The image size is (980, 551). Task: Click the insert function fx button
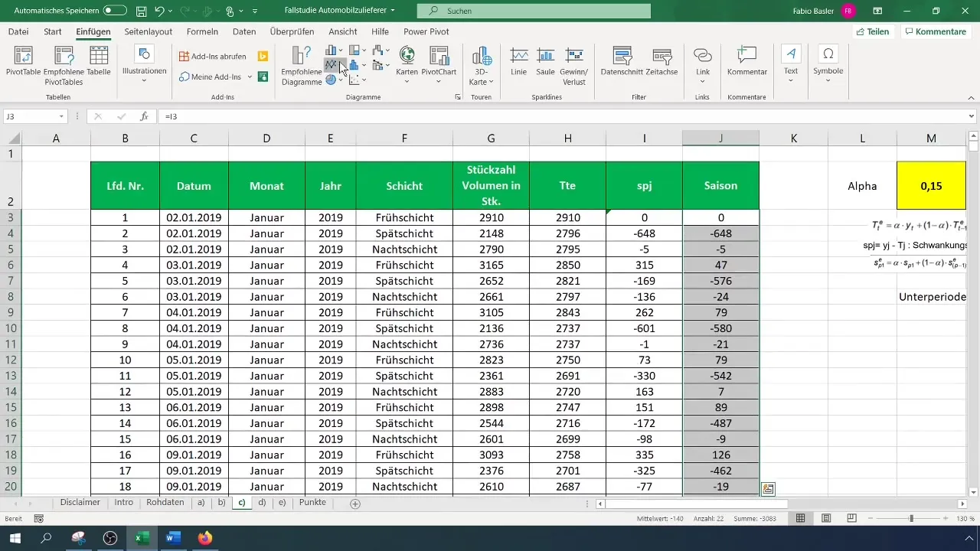pyautogui.click(x=144, y=116)
